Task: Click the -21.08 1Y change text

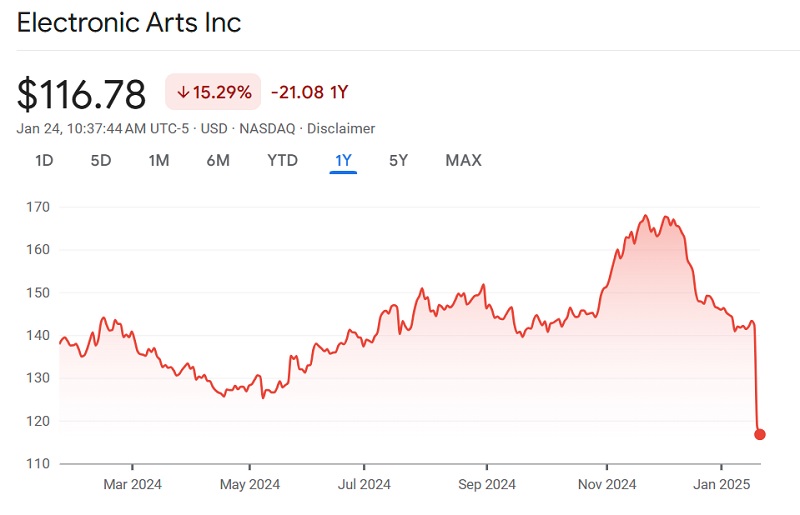Action: tap(309, 92)
